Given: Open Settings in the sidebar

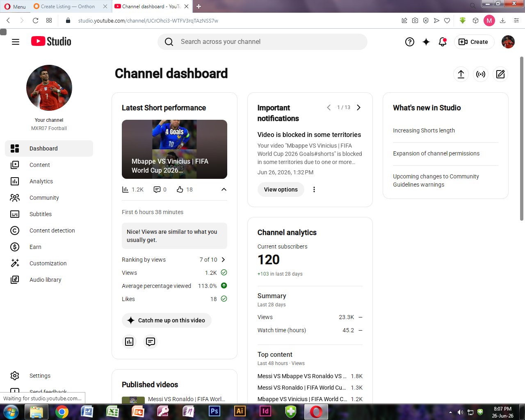Looking at the screenshot, I should pos(49,376).
